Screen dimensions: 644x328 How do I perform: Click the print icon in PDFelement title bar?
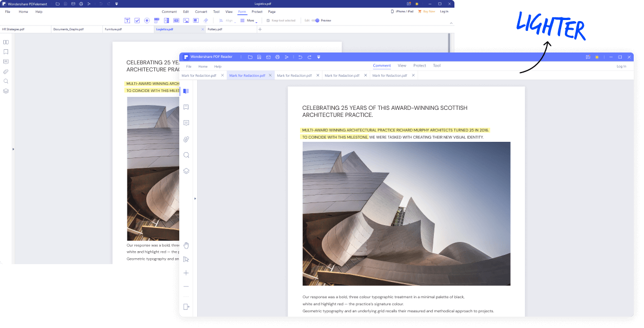coord(81,4)
